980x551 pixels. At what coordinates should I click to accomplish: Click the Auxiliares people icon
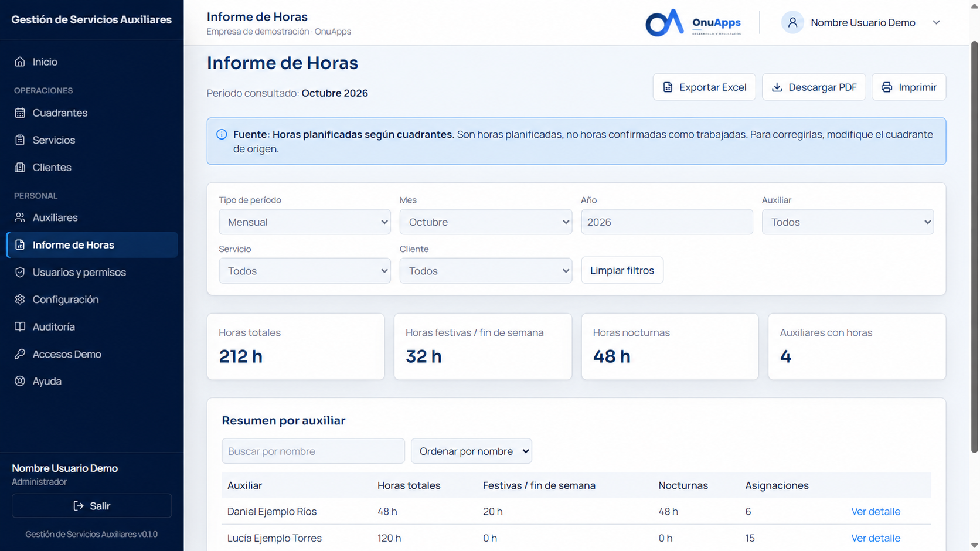tap(20, 217)
